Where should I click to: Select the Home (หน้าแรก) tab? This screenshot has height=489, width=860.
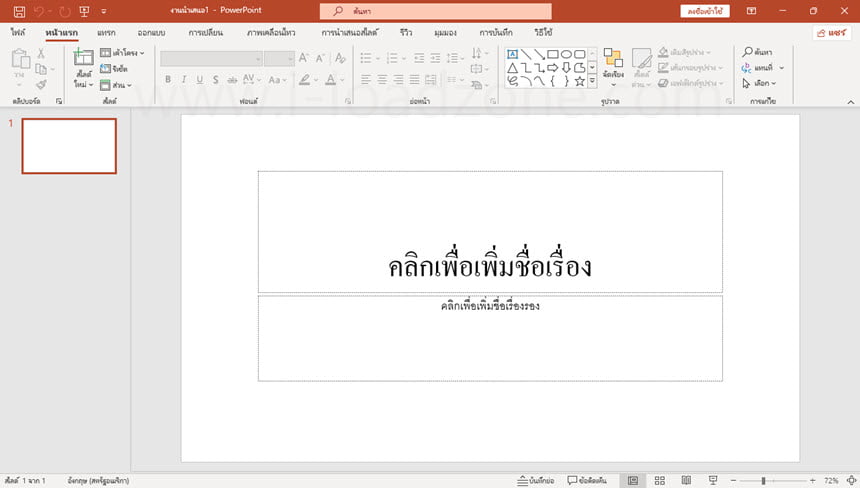61,33
